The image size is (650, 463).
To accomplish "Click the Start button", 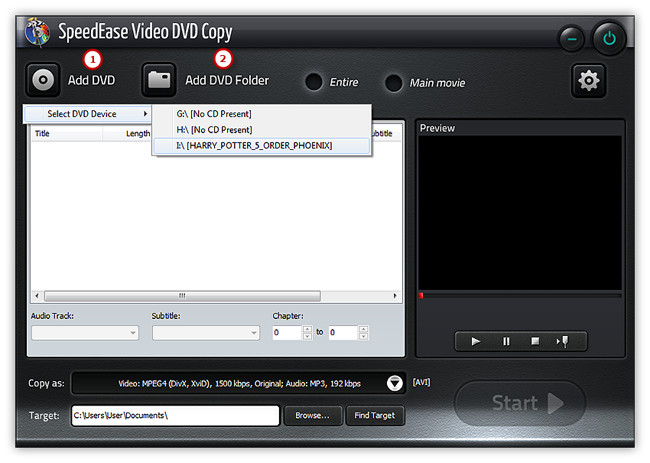I will tap(520, 403).
